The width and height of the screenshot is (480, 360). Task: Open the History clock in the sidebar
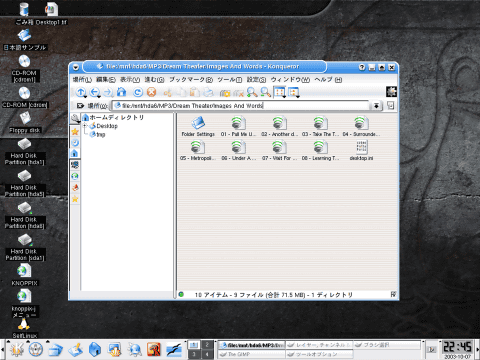[x=75, y=143]
